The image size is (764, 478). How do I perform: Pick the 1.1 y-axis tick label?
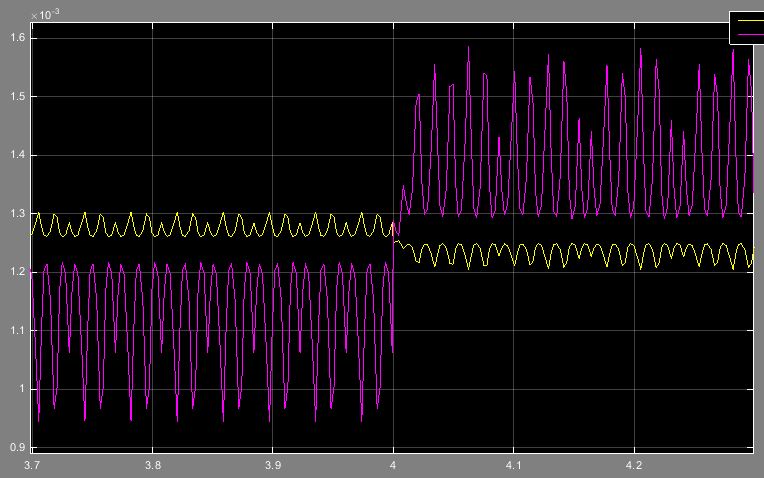click(x=18, y=330)
